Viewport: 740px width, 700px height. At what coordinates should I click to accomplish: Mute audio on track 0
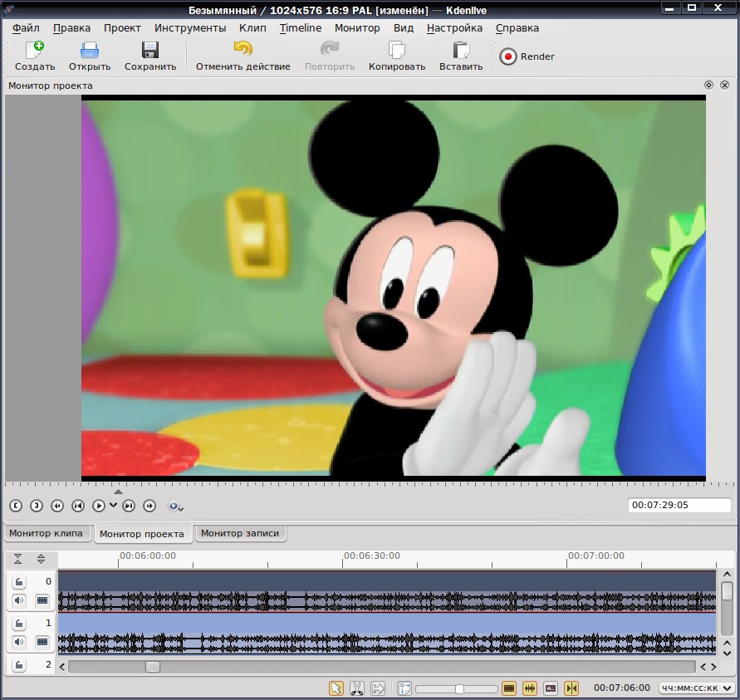pyautogui.click(x=19, y=600)
